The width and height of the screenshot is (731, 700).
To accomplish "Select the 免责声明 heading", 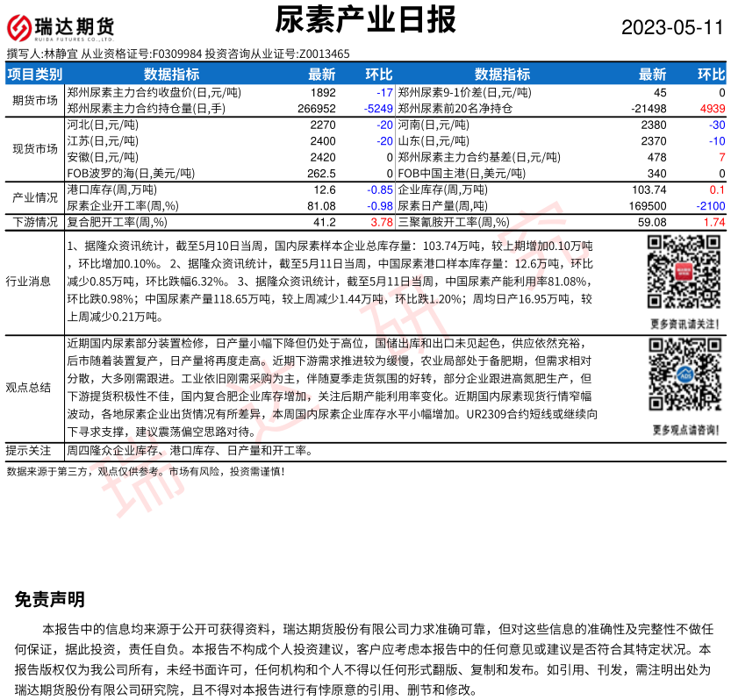I will (50, 600).
